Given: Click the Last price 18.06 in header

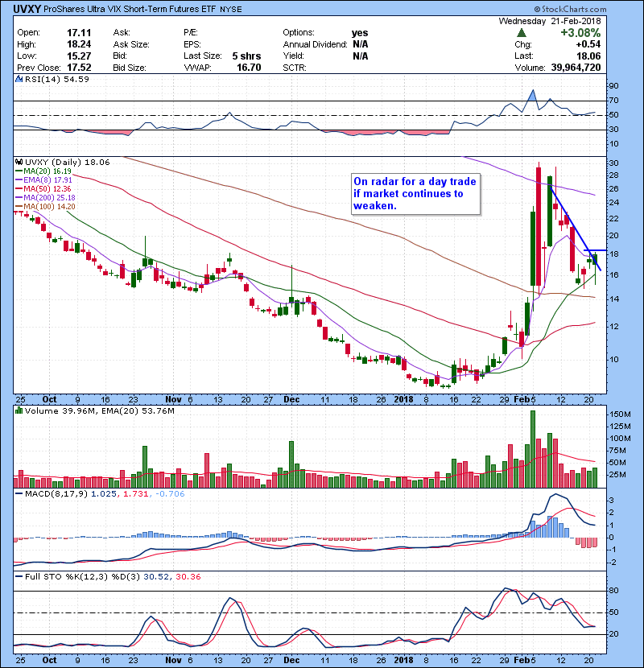Looking at the screenshot, I should tap(588, 56).
